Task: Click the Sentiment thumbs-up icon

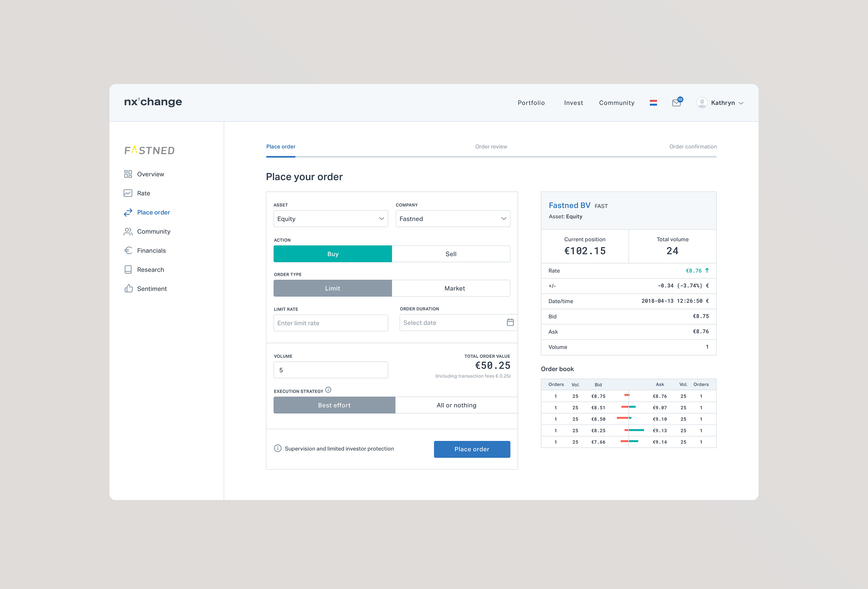Action: pos(128,288)
